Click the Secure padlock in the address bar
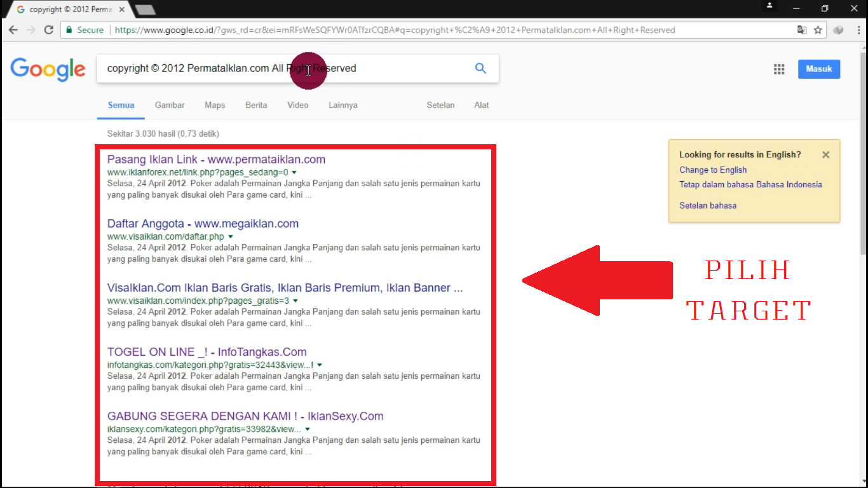Screen dimensions: 868x488 click(x=69, y=29)
